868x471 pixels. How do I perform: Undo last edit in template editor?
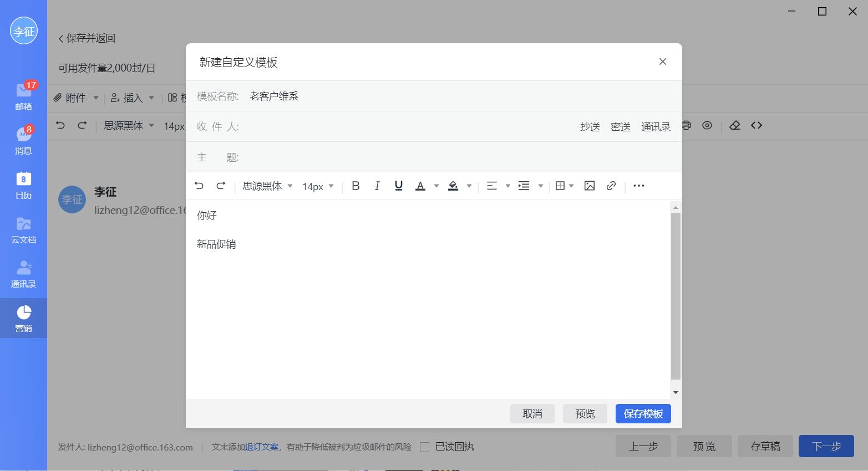(199, 186)
